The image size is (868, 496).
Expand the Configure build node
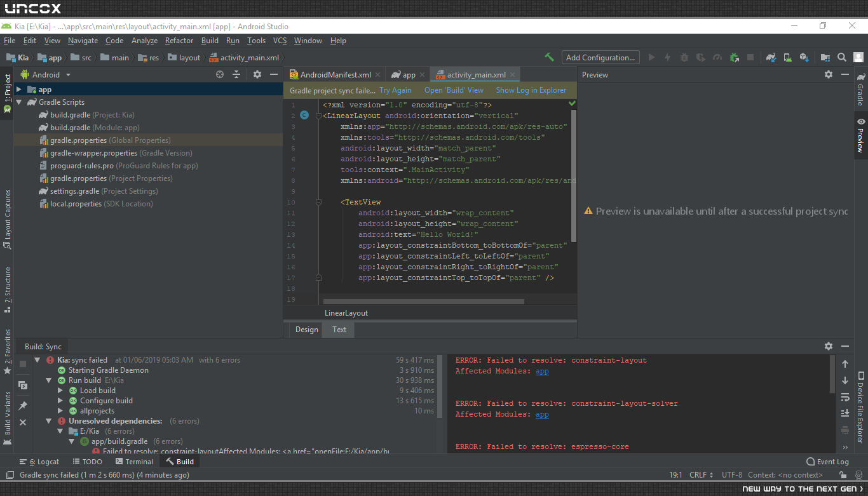click(60, 401)
